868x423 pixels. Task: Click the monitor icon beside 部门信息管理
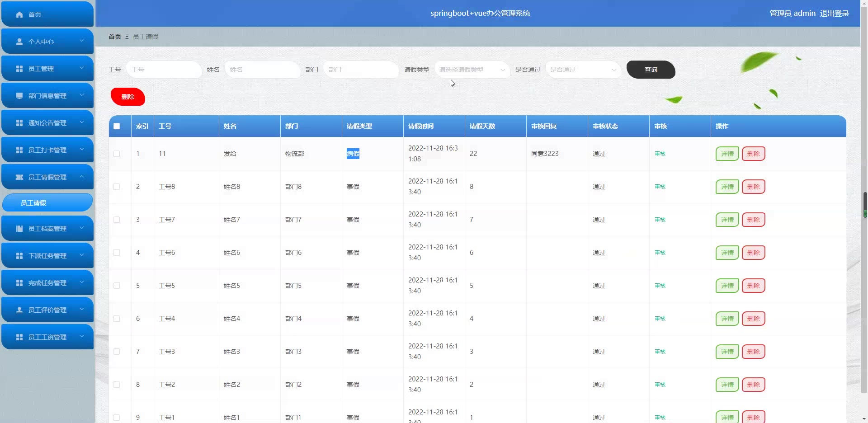pos(19,96)
